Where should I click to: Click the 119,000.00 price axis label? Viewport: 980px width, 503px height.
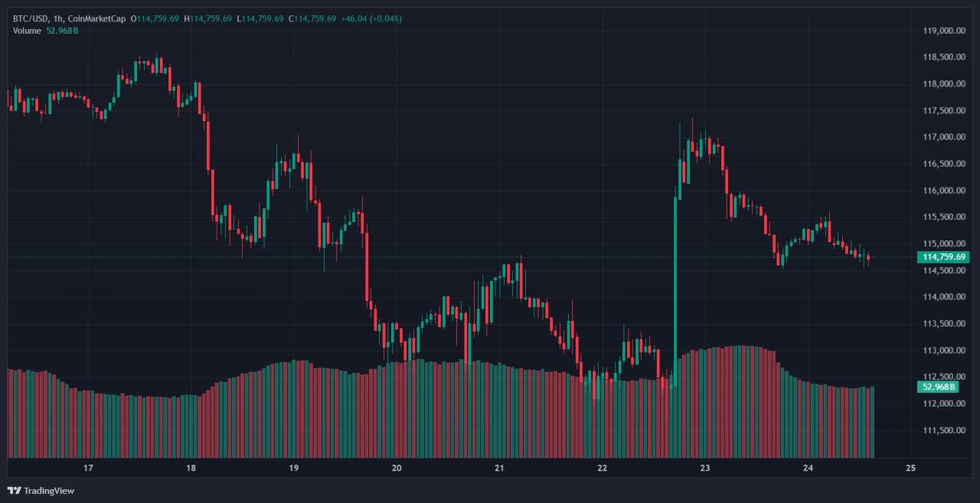click(x=942, y=31)
